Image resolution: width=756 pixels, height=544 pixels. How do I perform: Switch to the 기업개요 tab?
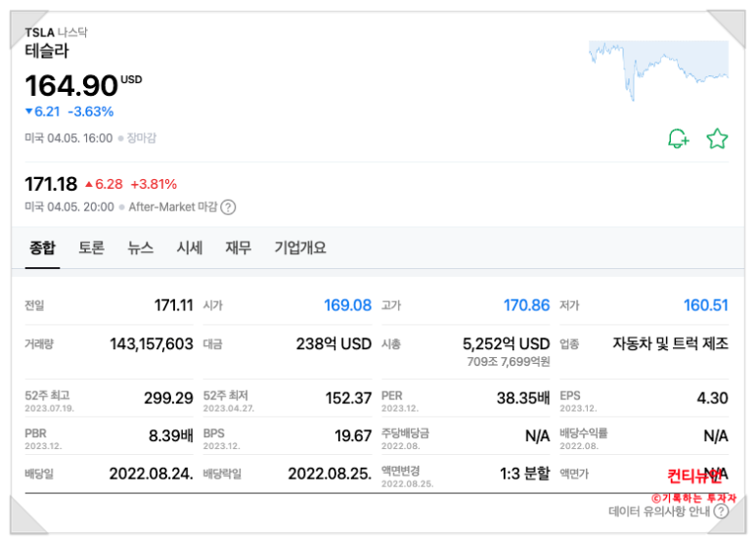click(x=300, y=248)
